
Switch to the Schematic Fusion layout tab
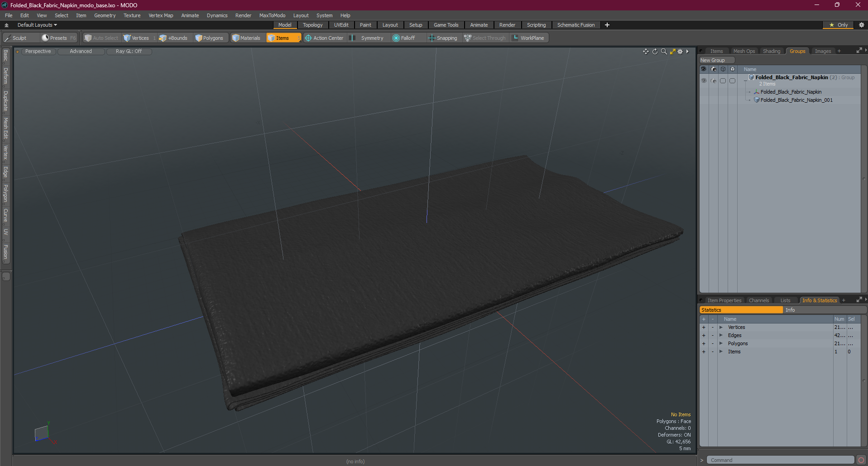click(576, 25)
